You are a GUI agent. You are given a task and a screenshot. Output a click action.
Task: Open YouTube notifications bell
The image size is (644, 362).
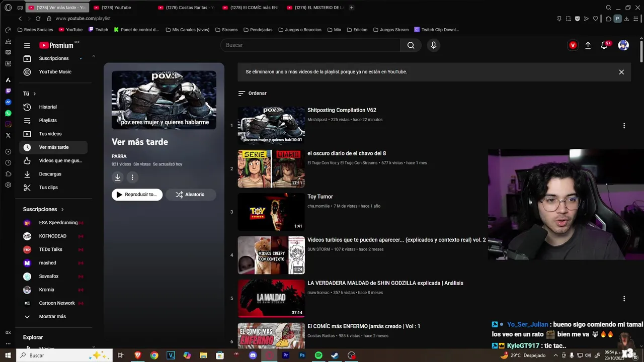pyautogui.click(x=604, y=45)
